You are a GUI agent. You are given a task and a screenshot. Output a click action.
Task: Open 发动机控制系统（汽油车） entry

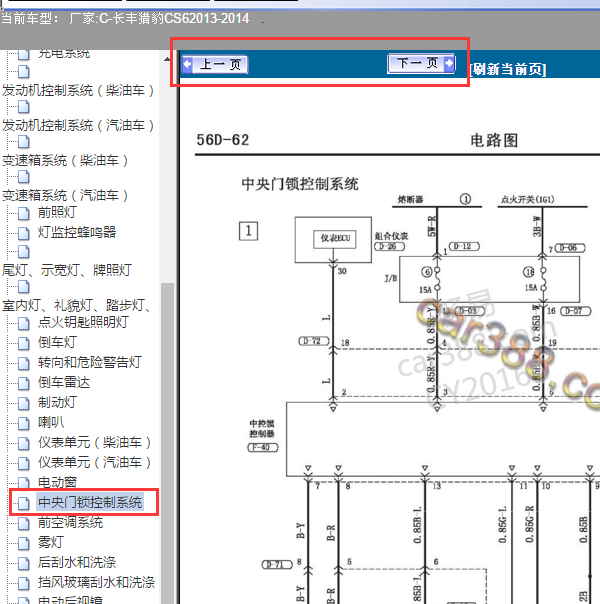pyautogui.click(x=78, y=125)
